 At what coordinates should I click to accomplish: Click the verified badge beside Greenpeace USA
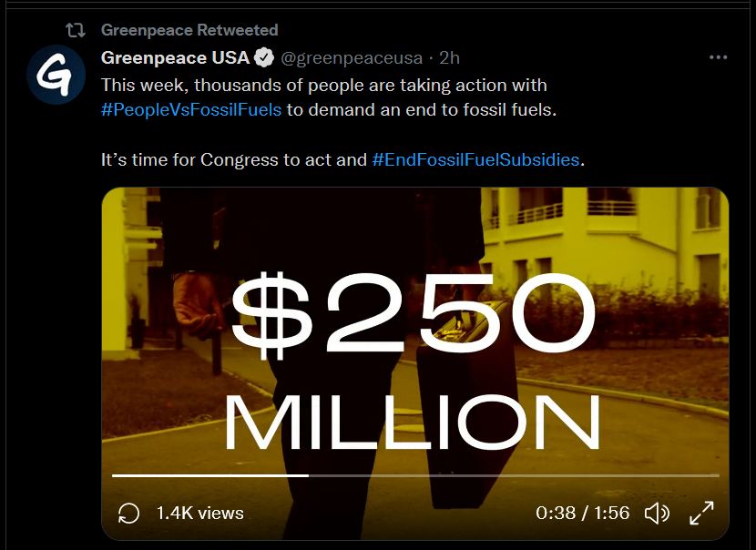pyautogui.click(x=264, y=57)
